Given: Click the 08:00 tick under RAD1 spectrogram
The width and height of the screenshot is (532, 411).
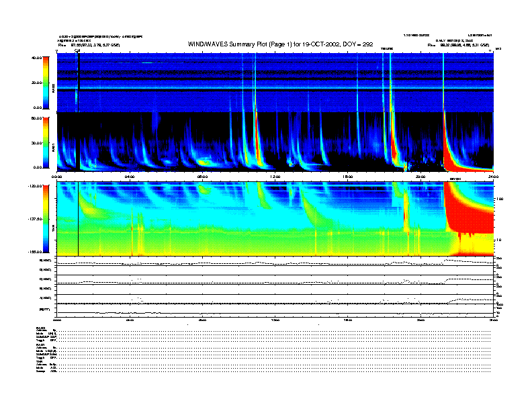Looking at the screenshot, I should (202, 177).
